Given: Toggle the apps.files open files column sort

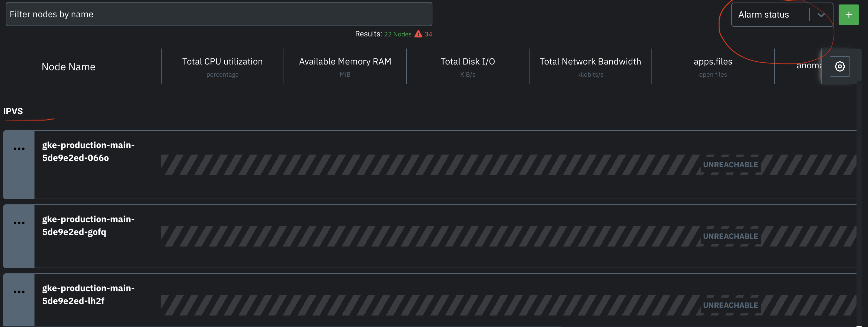Looking at the screenshot, I should tap(713, 61).
